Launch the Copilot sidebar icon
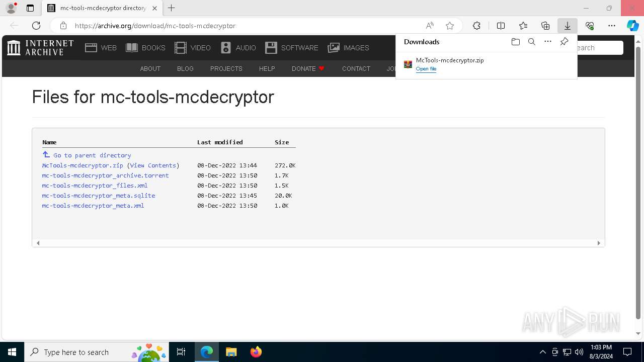 click(632, 26)
